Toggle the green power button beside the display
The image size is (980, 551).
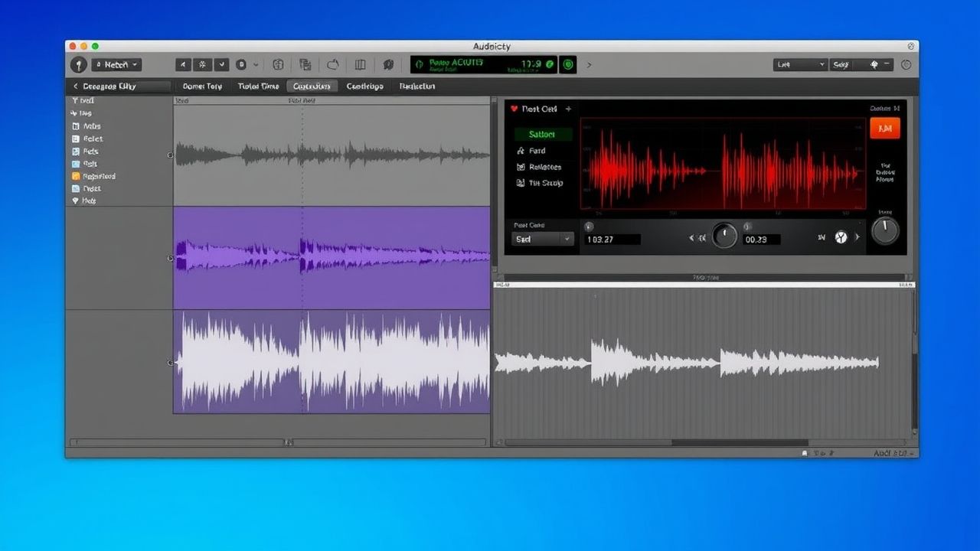(568, 65)
